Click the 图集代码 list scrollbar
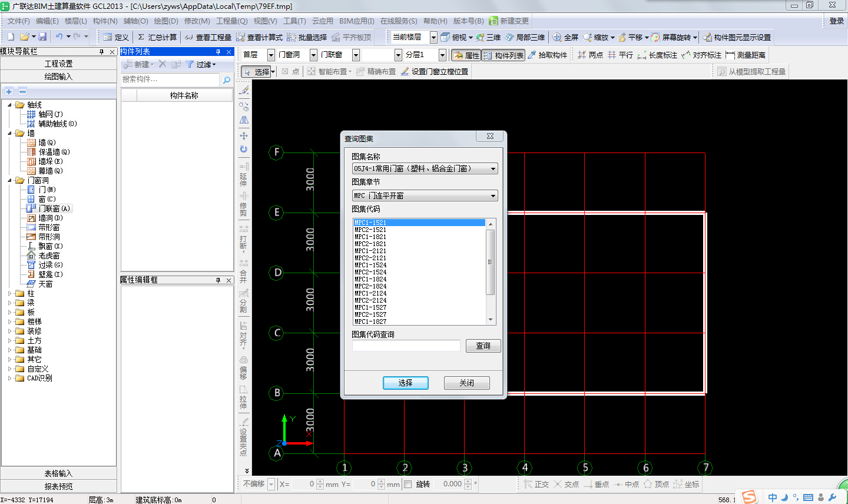 pyautogui.click(x=491, y=262)
